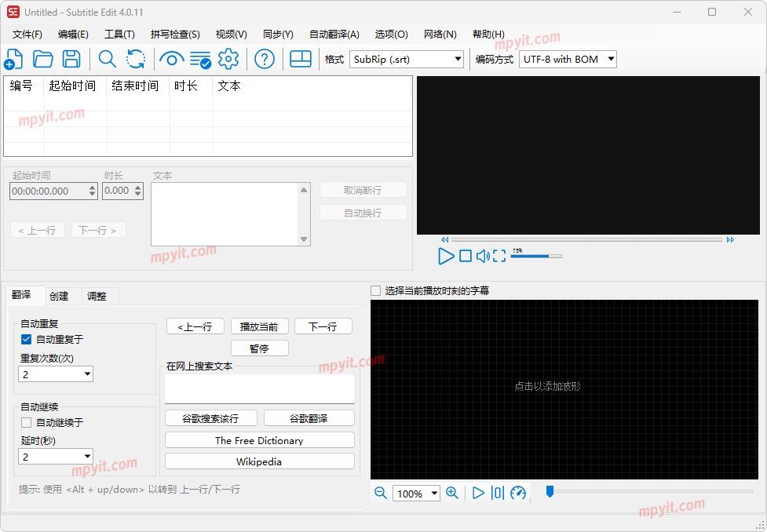This screenshot has width=767, height=532.
Task: Open settings gear icon
Action: tap(228, 59)
